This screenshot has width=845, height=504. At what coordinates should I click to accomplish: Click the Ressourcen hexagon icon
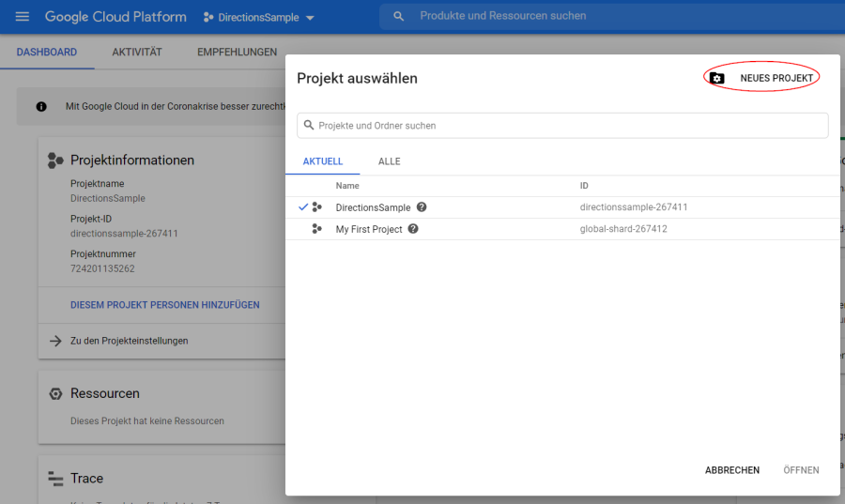[55, 394]
